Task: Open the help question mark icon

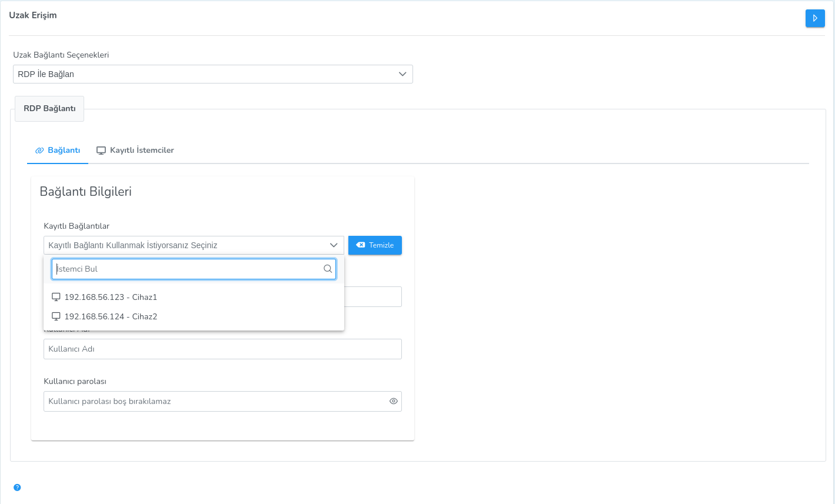Action: click(17, 488)
